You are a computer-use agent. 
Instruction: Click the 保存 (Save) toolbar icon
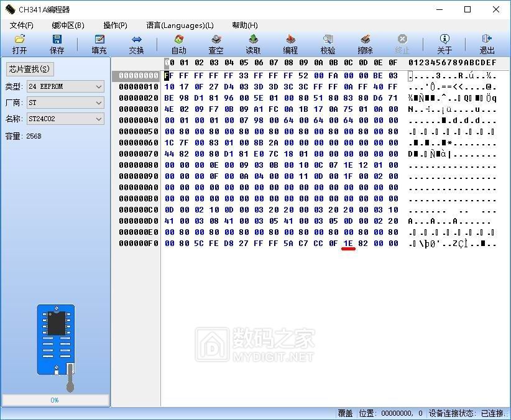[x=57, y=44]
